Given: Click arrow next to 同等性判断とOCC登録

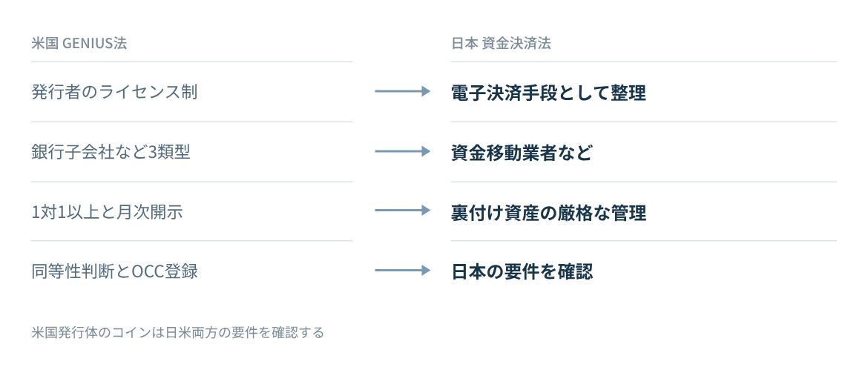Looking at the screenshot, I should [402, 270].
